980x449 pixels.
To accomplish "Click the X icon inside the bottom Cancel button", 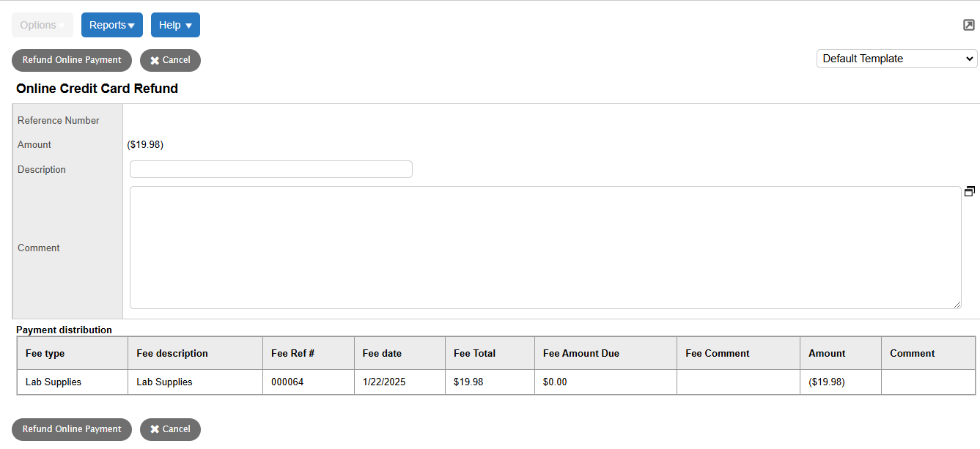I will [x=155, y=429].
